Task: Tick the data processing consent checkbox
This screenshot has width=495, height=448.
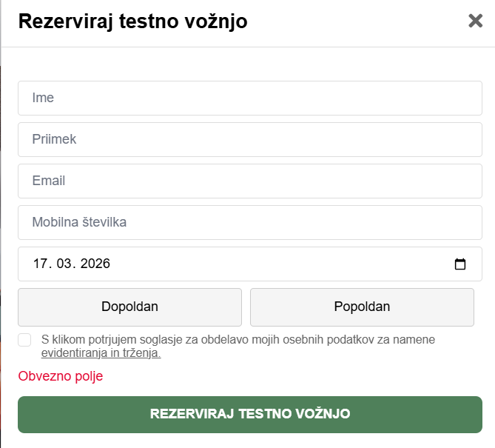Action: coord(25,340)
